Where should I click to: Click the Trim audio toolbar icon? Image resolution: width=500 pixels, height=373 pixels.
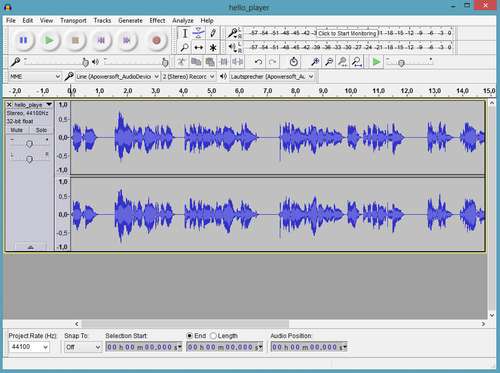[x=224, y=62]
